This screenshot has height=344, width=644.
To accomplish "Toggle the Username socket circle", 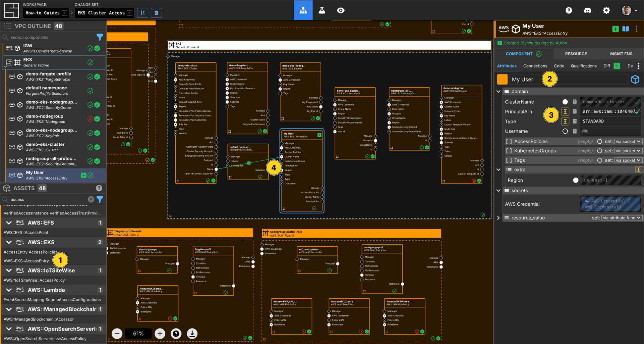I will (x=565, y=131).
